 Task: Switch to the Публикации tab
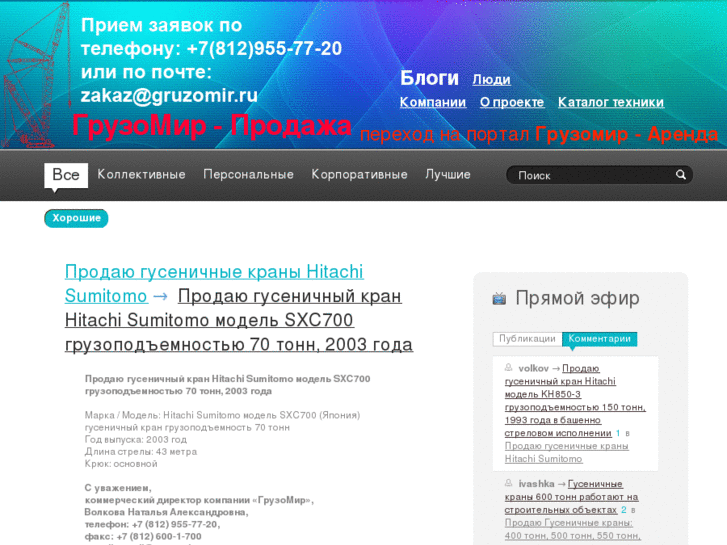pyautogui.click(x=527, y=339)
